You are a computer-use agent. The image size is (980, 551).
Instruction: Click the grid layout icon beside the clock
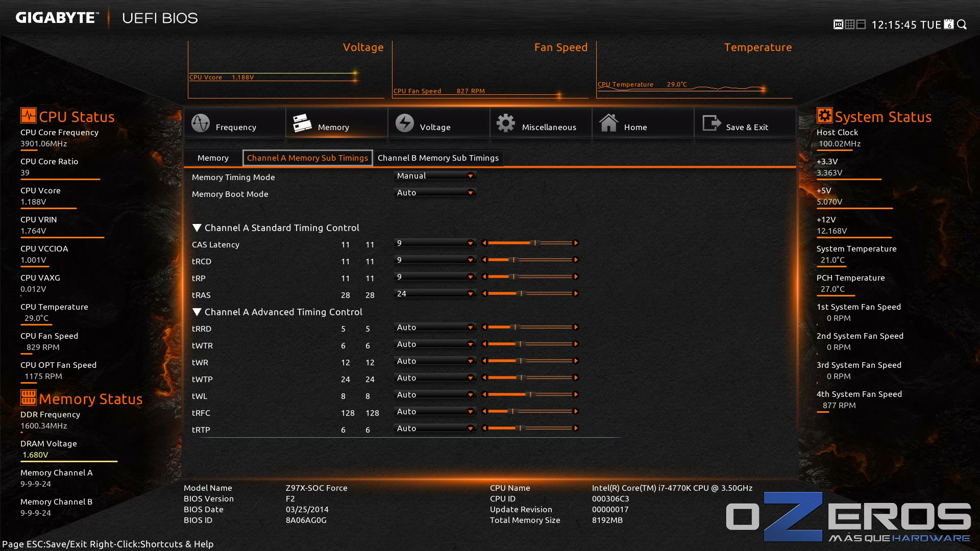(850, 24)
